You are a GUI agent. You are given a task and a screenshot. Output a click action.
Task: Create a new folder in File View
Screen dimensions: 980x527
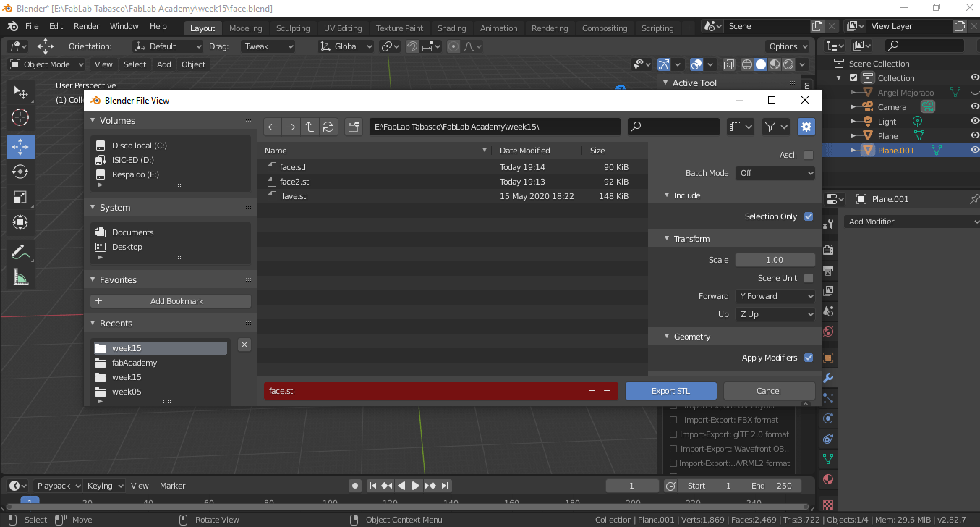point(354,127)
